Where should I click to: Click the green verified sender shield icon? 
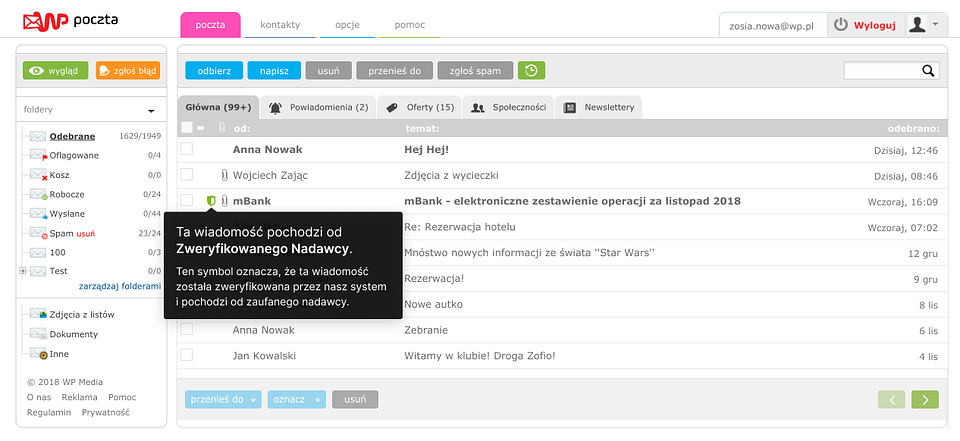point(211,201)
